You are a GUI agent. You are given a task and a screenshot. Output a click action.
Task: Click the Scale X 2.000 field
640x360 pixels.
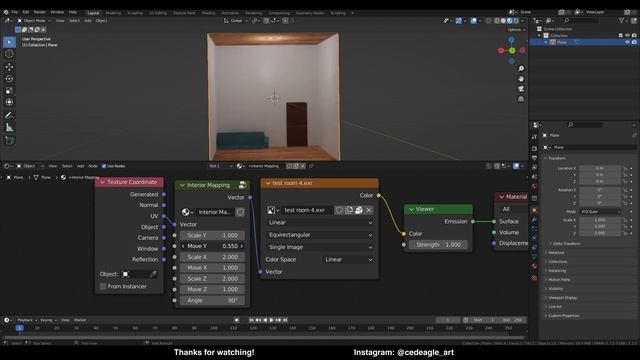coord(212,257)
